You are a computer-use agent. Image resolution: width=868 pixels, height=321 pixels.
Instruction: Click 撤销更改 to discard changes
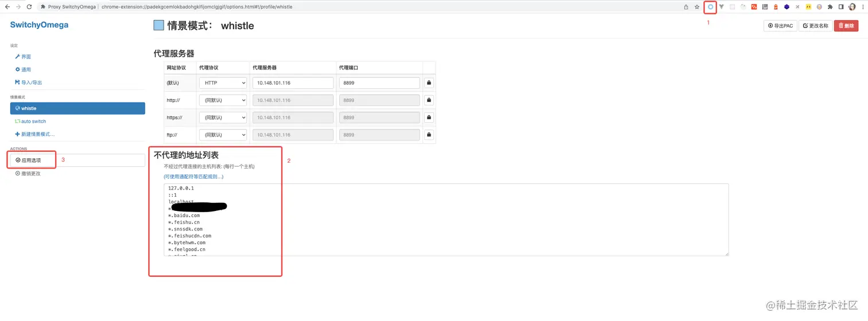pyautogui.click(x=28, y=173)
